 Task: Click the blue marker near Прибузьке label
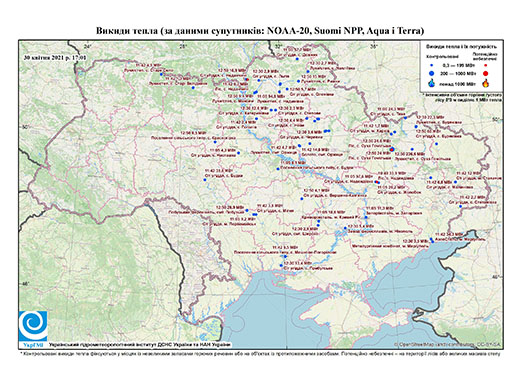coord(281,265)
